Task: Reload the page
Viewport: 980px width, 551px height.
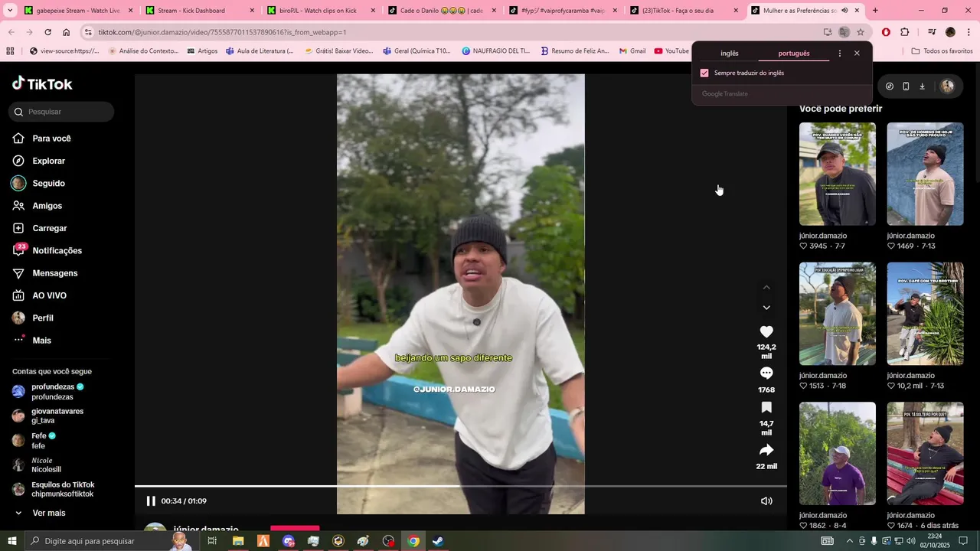Action: pos(47,32)
